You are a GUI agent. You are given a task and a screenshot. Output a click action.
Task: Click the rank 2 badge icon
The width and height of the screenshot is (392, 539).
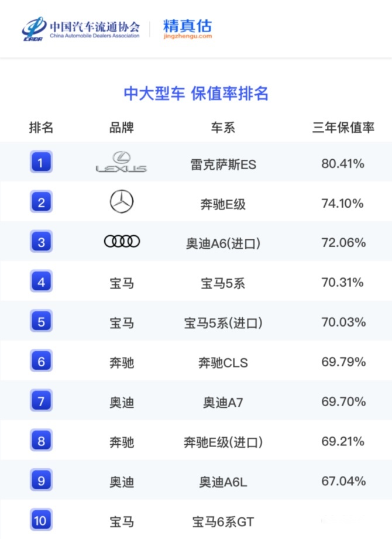pyautogui.click(x=41, y=202)
